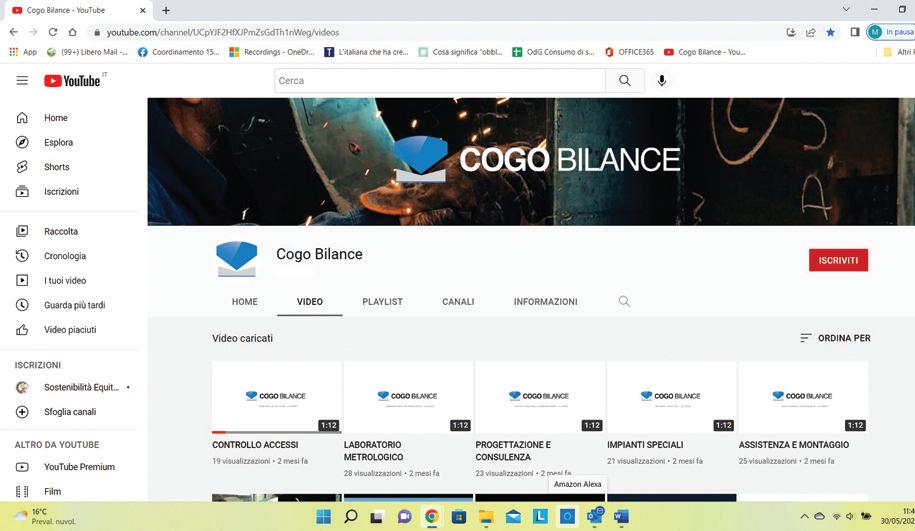The width and height of the screenshot is (915, 531).
Task: Click browser home button
Action: 72,32
